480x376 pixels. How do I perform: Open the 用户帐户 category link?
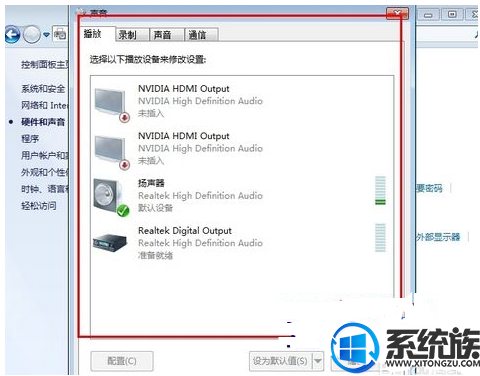(45, 155)
